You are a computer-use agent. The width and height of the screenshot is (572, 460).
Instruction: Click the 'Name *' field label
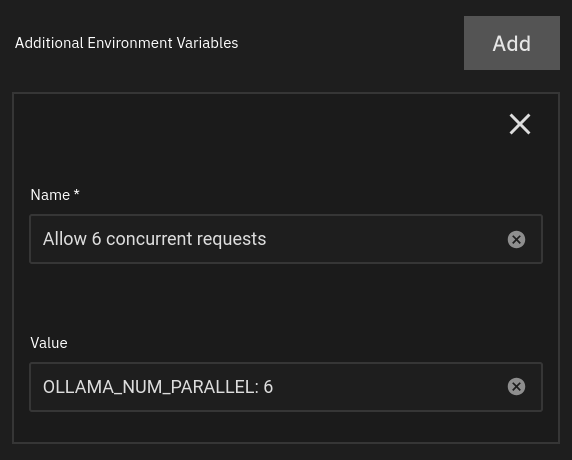click(x=55, y=195)
